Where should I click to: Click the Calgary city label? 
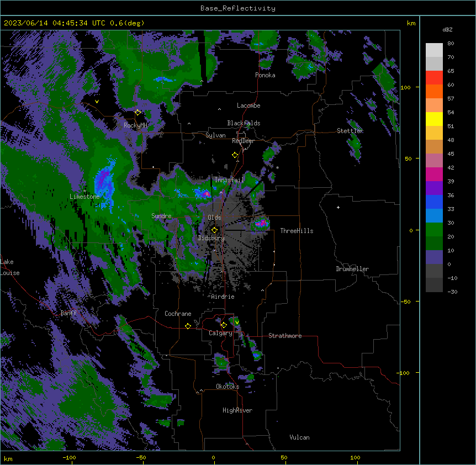coord(220,333)
